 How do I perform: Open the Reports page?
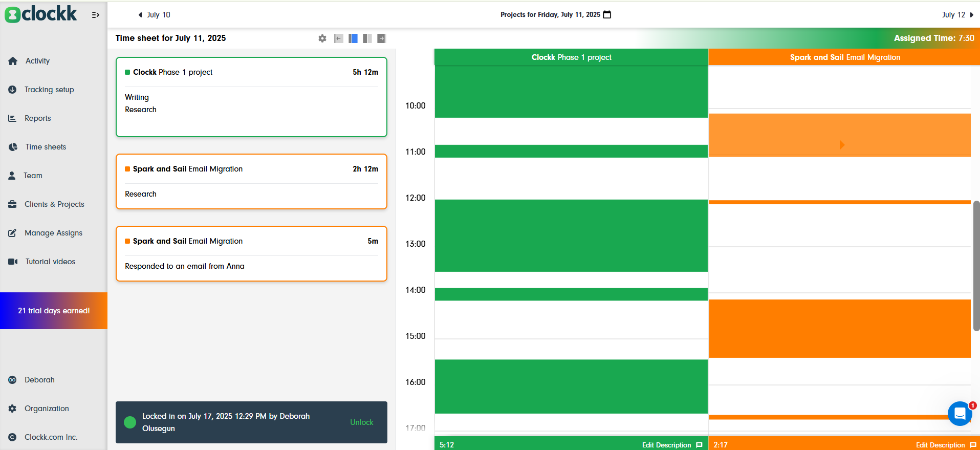38,118
